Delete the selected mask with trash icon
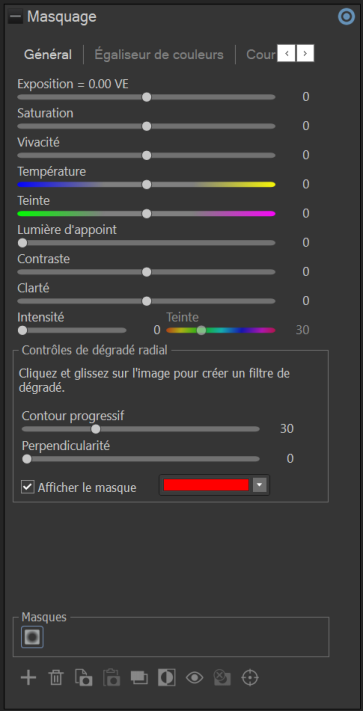Viewport: 363px width, 711px height. click(56, 678)
